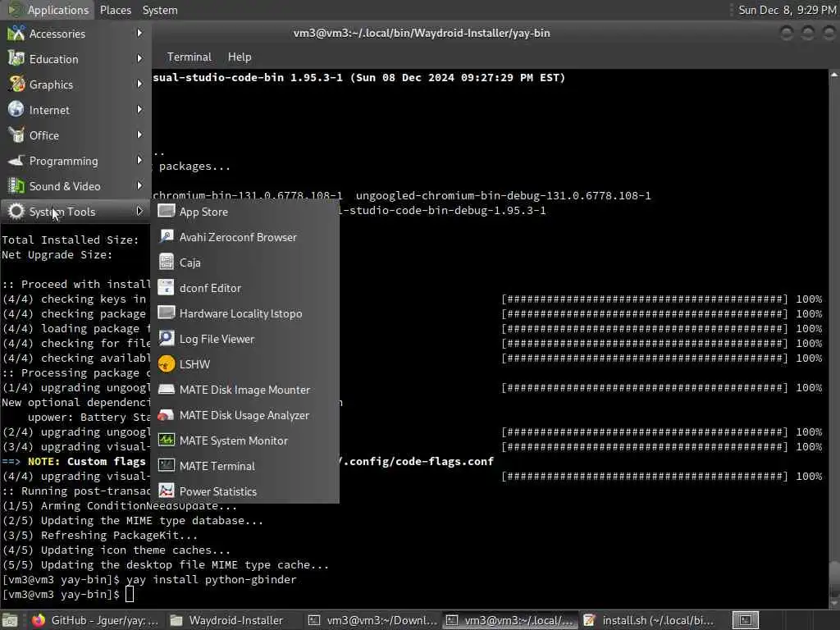Click the terminal prompt cursor line
The width and height of the screenshot is (840, 630).
[x=68, y=594]
